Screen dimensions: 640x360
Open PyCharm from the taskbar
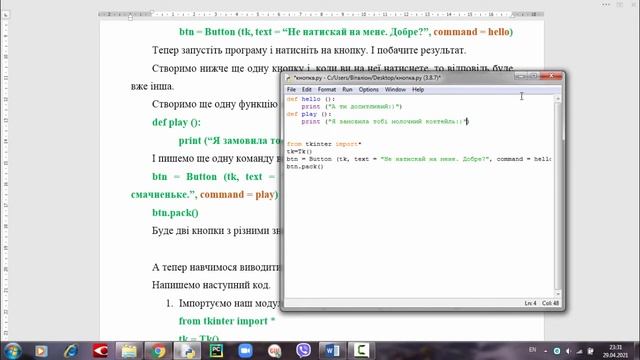tap(216, 351)
